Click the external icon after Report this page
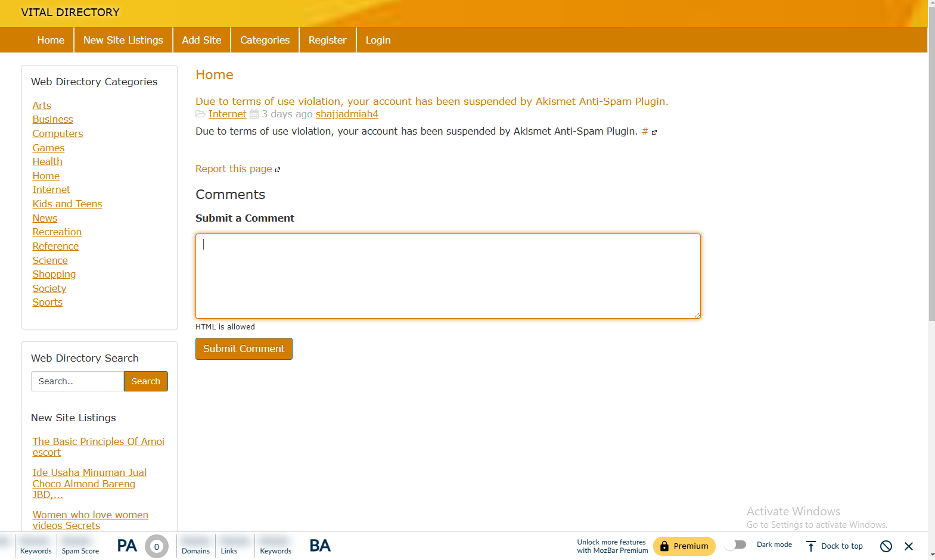This screenshot has height=560, width=935. [x=278, y=170]
